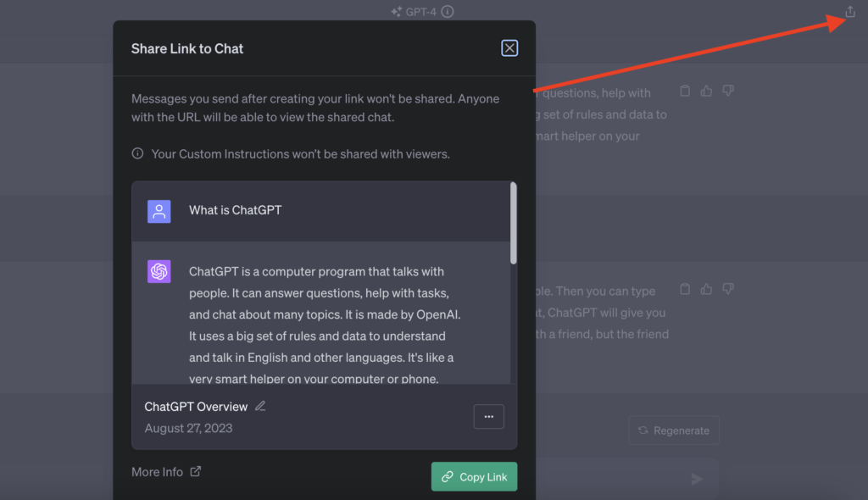Give thumbs down to the second response
Screen dimensions: 868x500
tap(727, 289)
